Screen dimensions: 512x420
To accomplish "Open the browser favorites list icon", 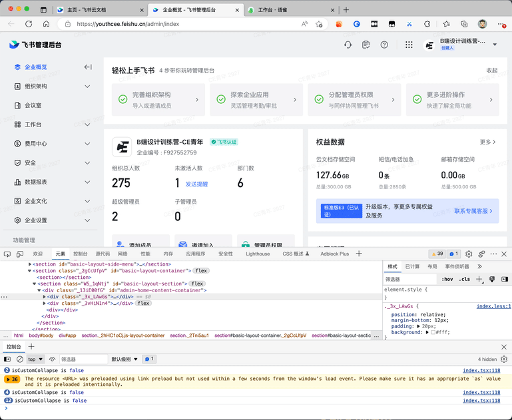I will coord(446,24).
